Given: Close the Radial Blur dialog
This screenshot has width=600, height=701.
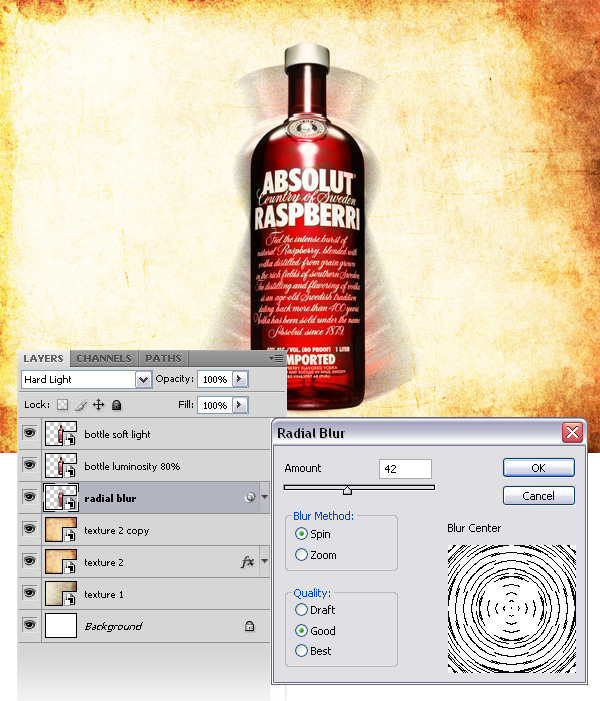Looking at the screenshot, I should (x=572, y=432).
